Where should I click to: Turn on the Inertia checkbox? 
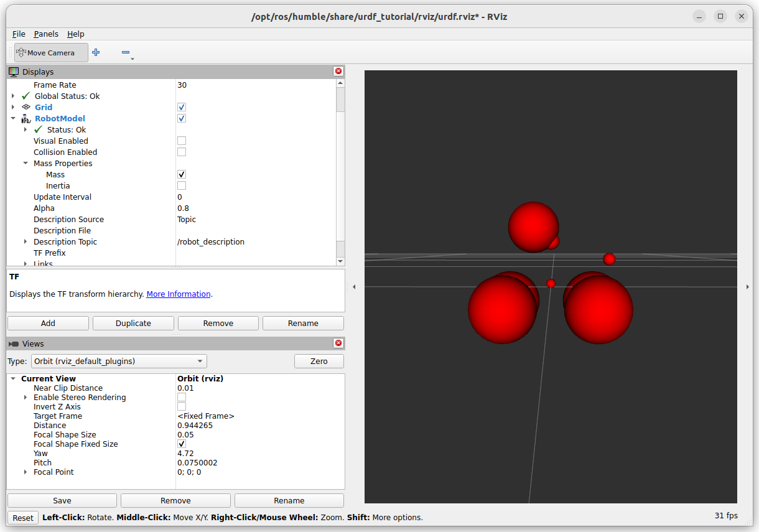coord(182,186)
